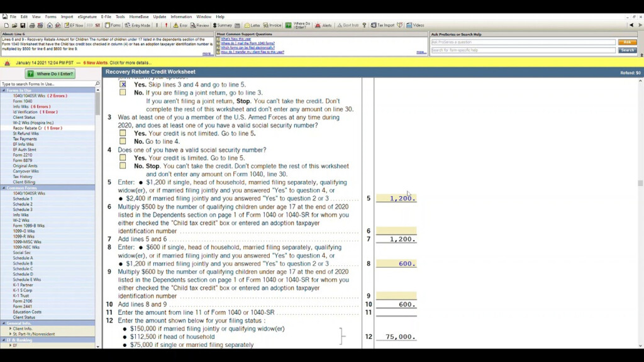Click the search for form-specific help field
The width and height of the screenshot is (644, 362).
523,50
